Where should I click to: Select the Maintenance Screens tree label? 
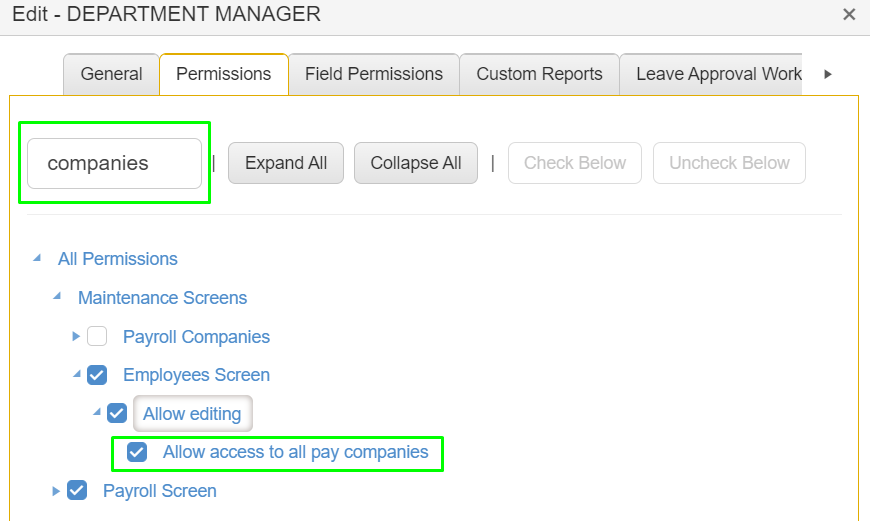point(163,298)
